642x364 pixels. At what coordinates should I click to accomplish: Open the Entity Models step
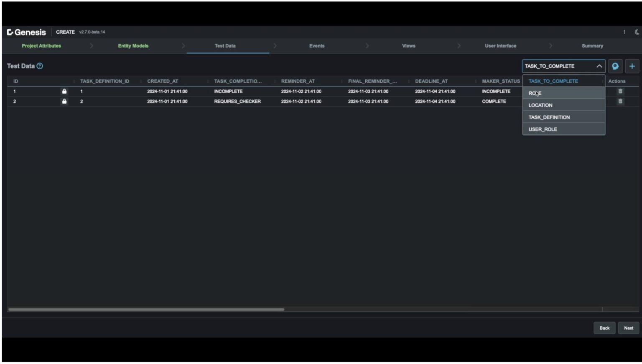coord(133,46)
